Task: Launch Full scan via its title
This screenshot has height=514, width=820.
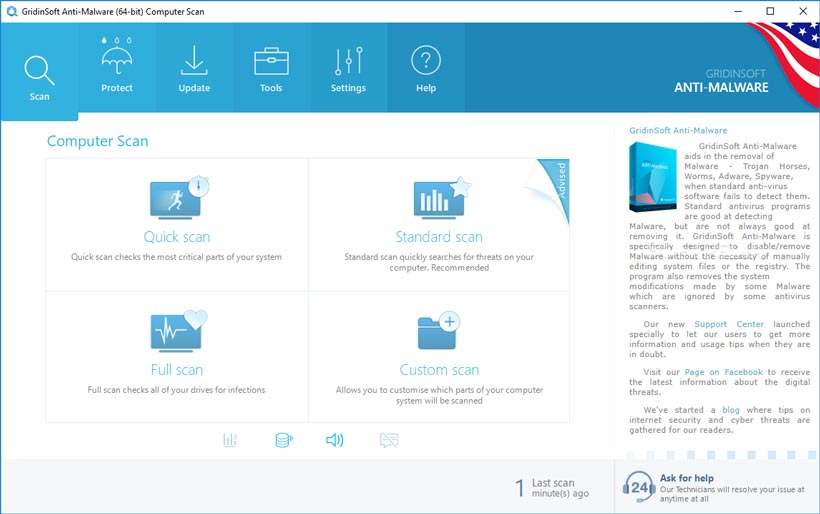Action: pyautogui.click(x=177, y=370)
